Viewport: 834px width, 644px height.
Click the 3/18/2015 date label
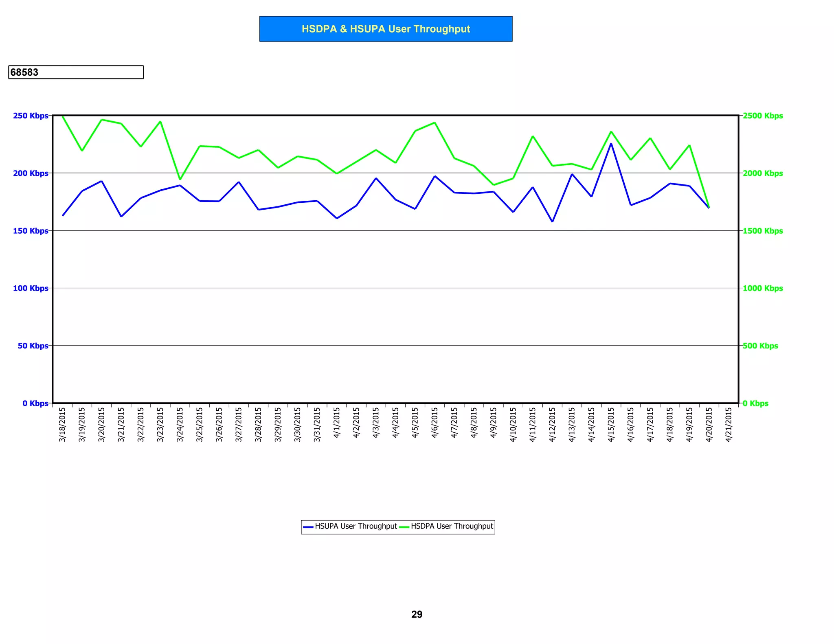pyautogui.click(x=62, y=425)
